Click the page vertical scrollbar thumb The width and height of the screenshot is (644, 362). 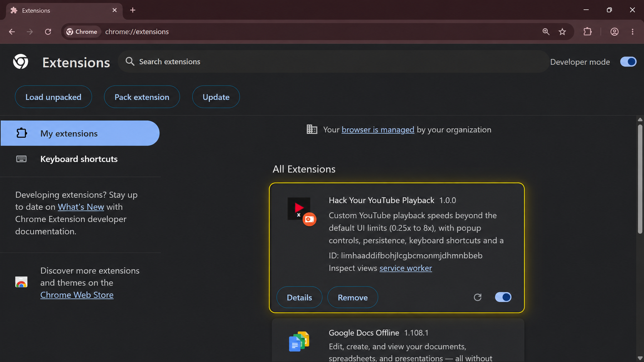(640, 179)
